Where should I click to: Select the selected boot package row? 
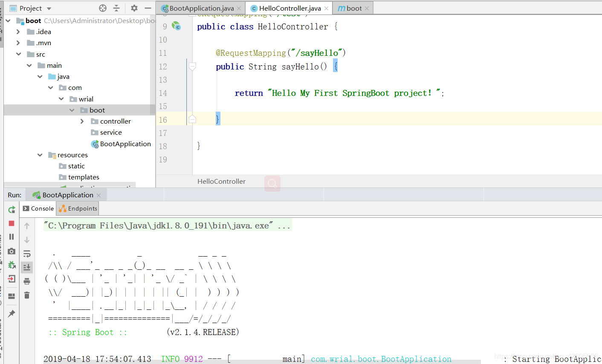pos(79,110)
